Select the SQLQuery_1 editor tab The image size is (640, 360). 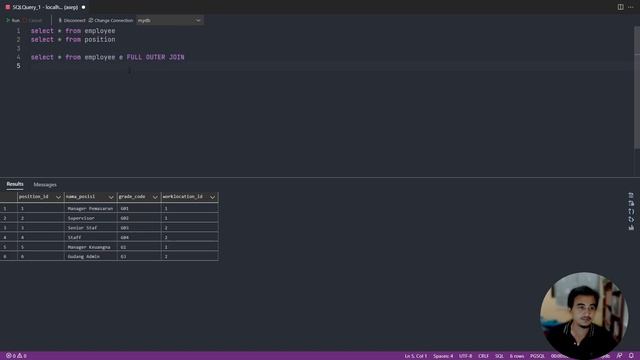pos(45,7)
